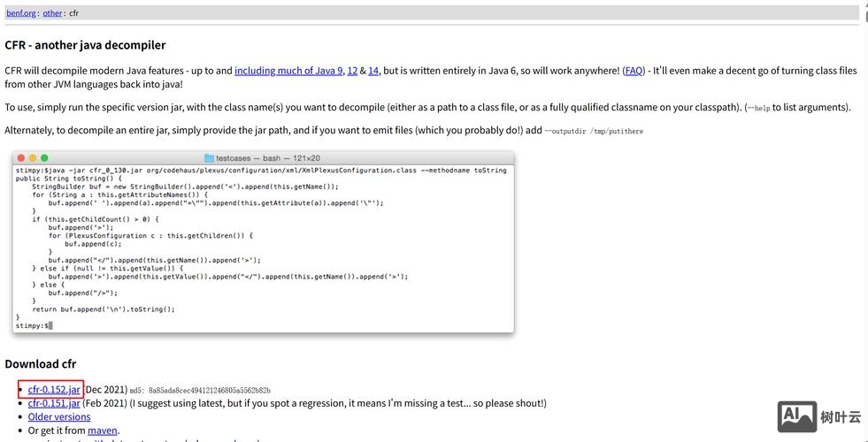
Task: Click the yellow minimize dot in terminal image
Action: coord(33,157)
